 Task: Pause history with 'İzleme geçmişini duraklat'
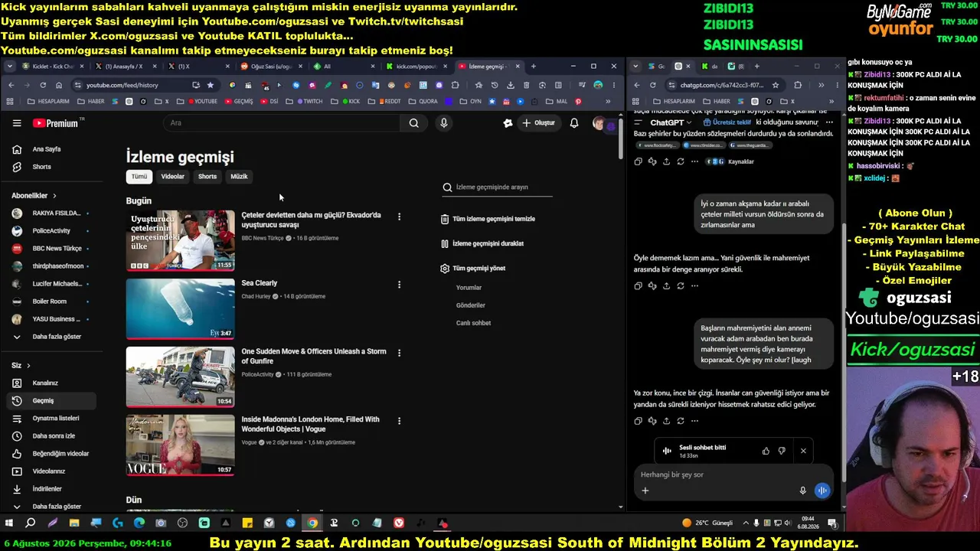click(x=482, y=243)
